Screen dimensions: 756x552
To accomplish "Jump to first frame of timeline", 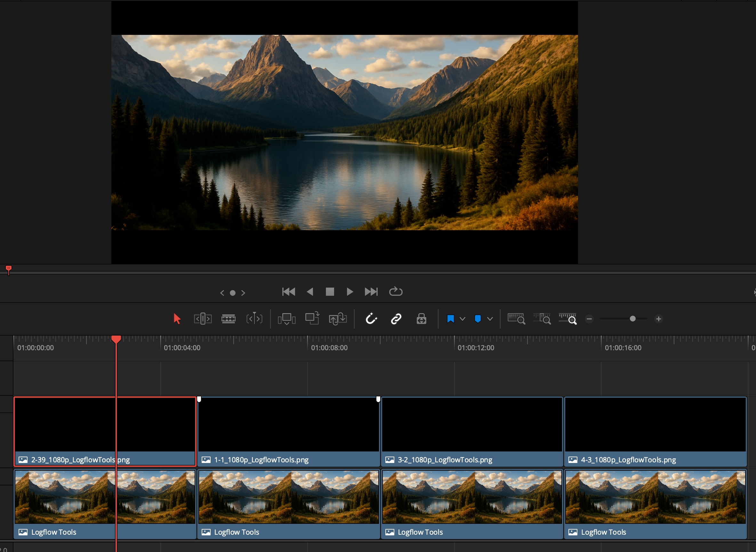I will click(288, 292).
